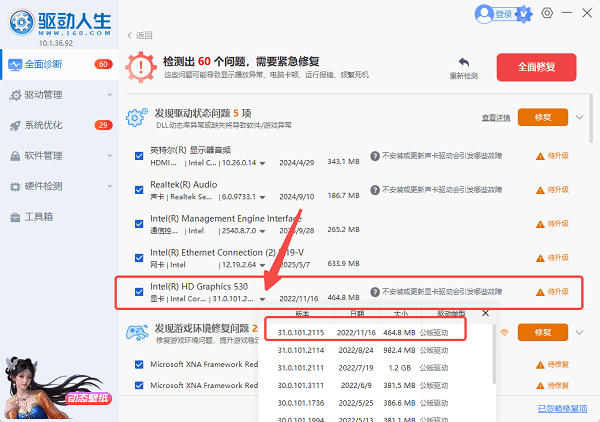Click the 动态壁纸 character promo image

click(x=57, y=388)
